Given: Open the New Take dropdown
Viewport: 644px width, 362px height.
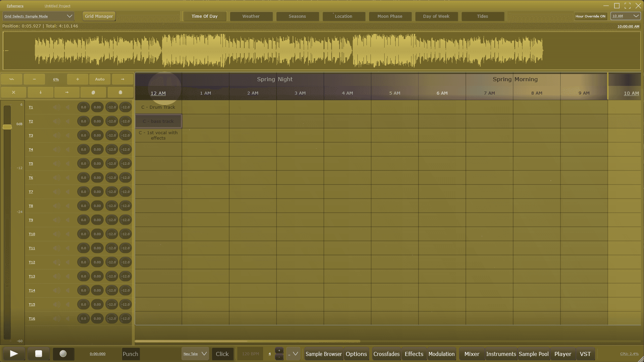Looking at the screenshot, I should click(x=195, y=354).
